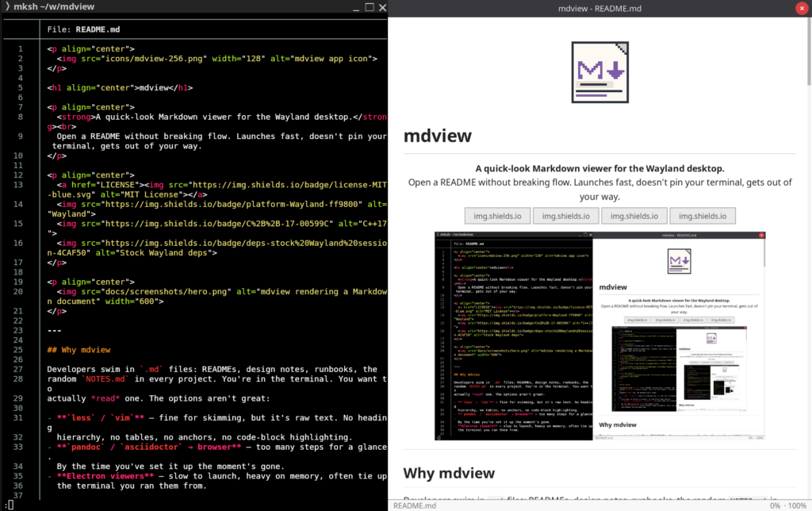Click the 'mdview - README.md' window title
The image size is (812, 511).
click(599, 8)
